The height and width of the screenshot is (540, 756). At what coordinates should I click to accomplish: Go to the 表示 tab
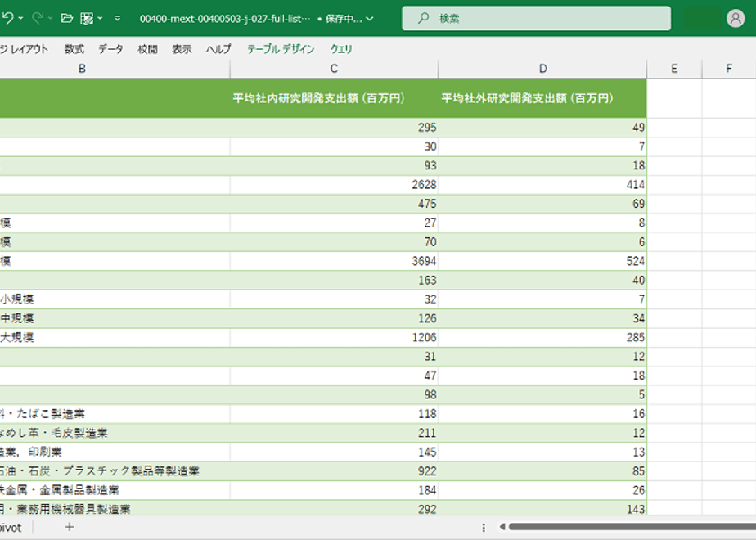(x=182, y=49)
